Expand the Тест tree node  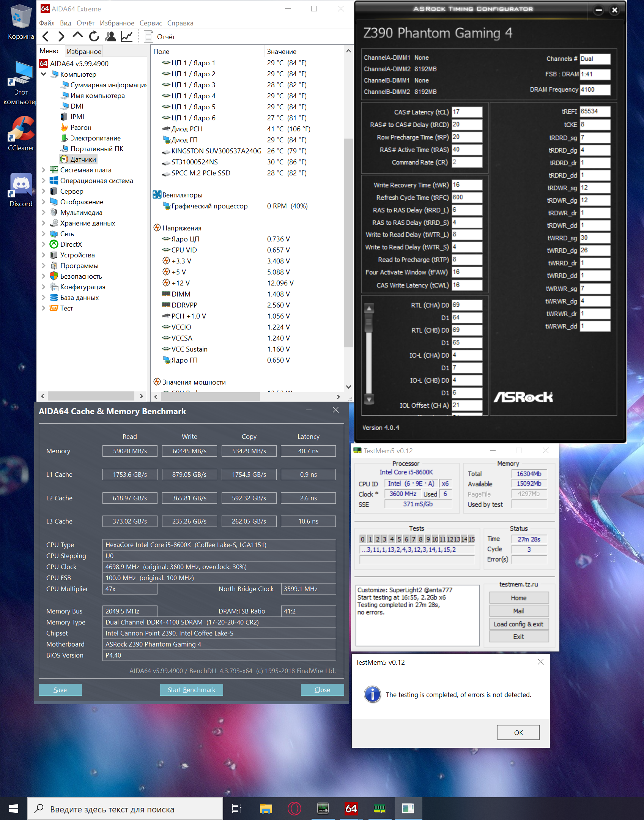(44, 308)
